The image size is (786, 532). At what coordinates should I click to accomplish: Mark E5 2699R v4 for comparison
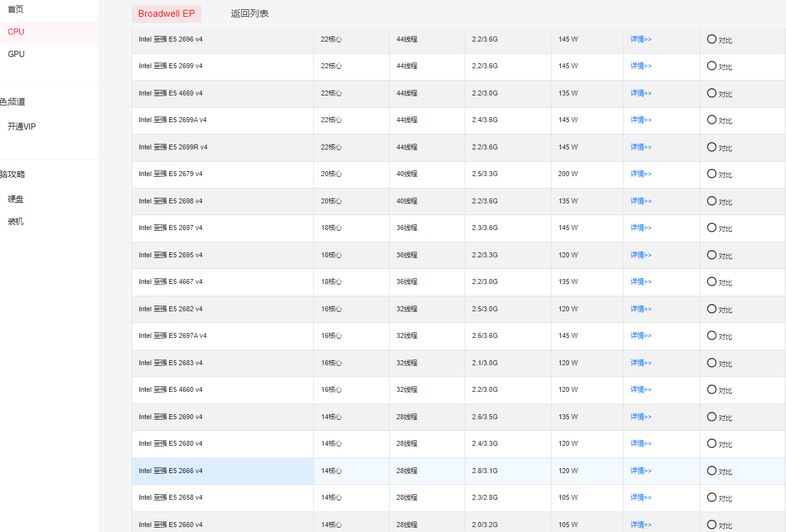712,146
